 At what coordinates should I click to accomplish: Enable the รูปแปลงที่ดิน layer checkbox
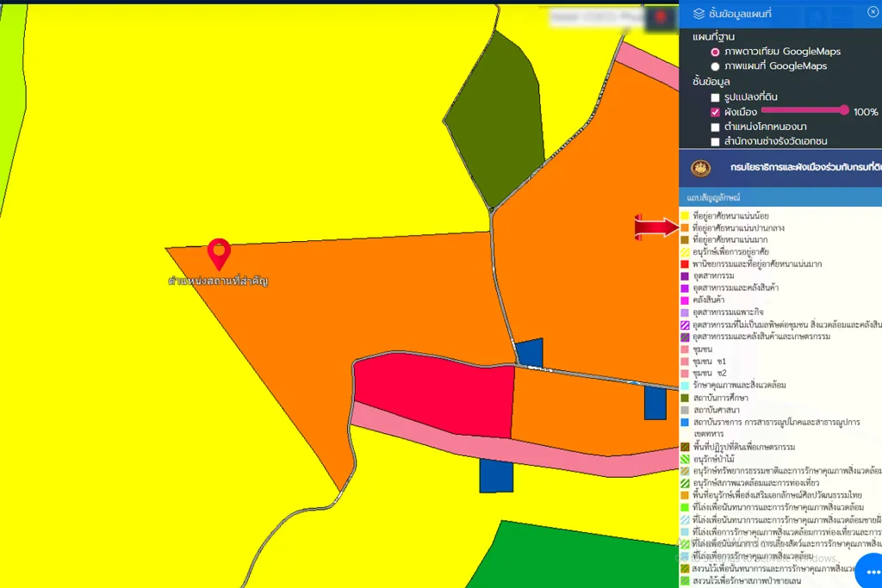click(x=715, y=97)
